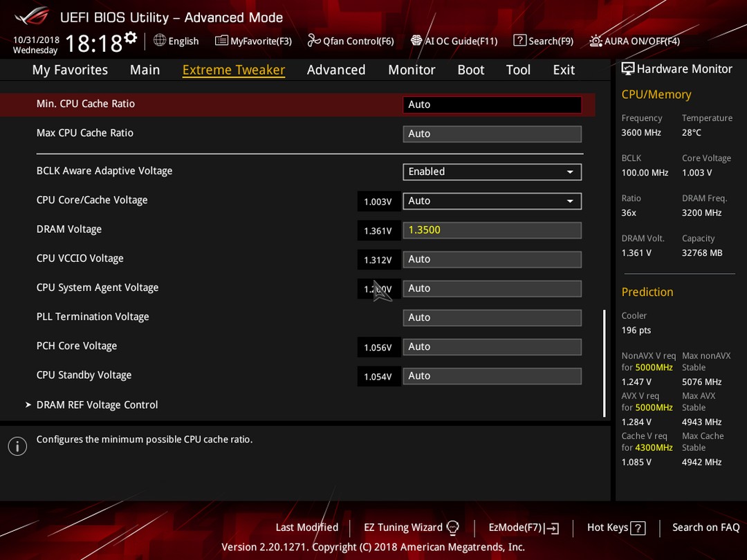Click PLL Termination Voltage field

[x=492, y=317]
